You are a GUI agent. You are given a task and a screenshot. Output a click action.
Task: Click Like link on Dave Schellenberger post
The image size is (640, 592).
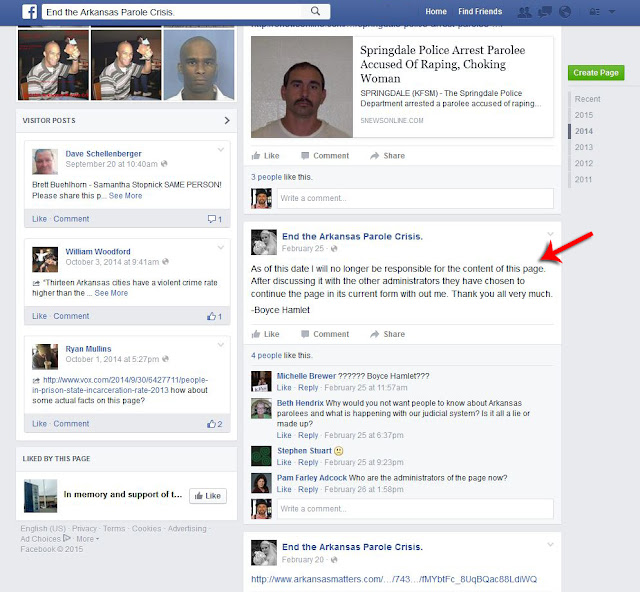[39, 219]
